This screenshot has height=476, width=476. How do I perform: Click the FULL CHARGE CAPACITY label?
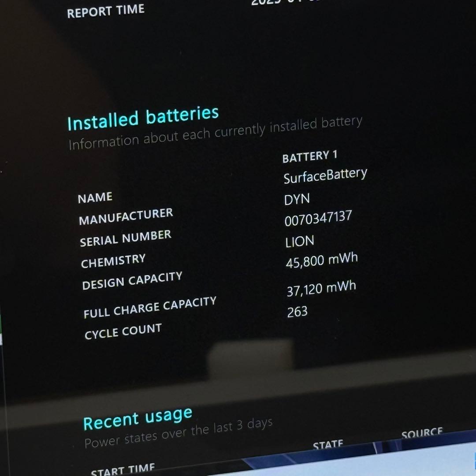coord(150,307)
